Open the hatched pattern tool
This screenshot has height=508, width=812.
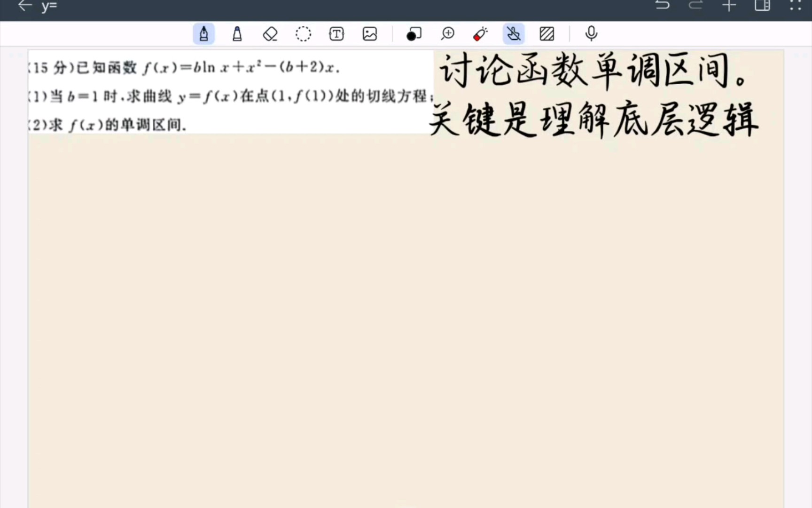[547, 34]
